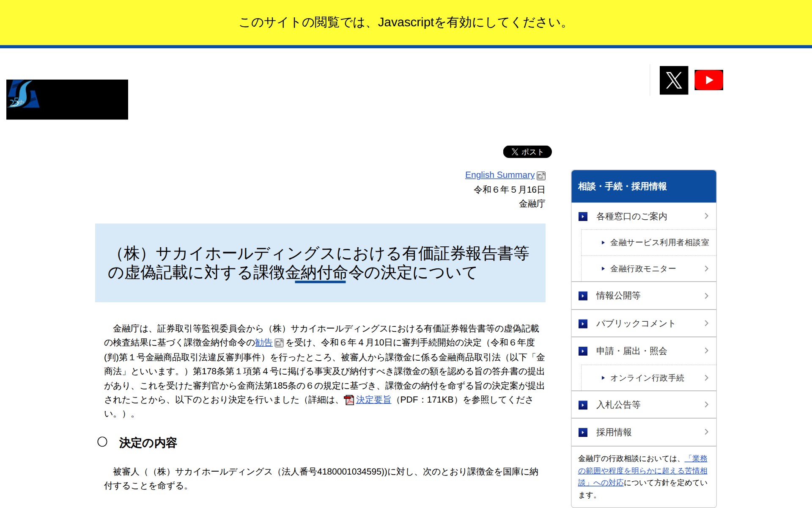Click the FSA logo in the header

click(x=67, y=99)
